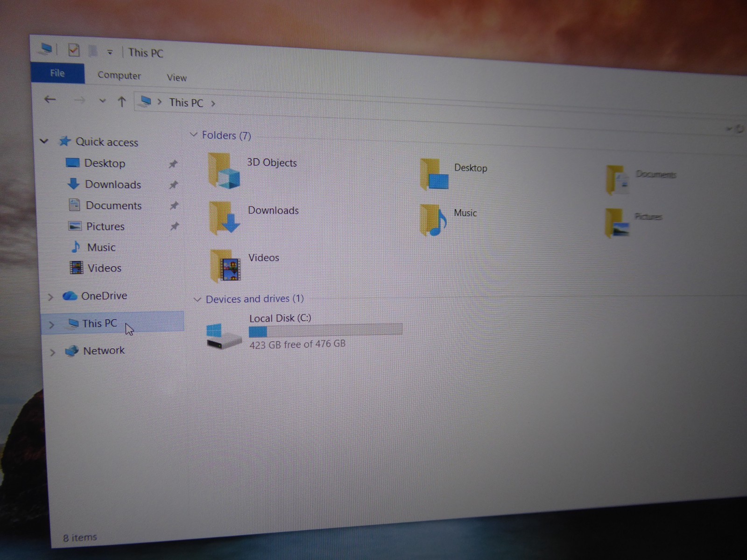Select the Downloads folder icon in Folders

point(225,217)
